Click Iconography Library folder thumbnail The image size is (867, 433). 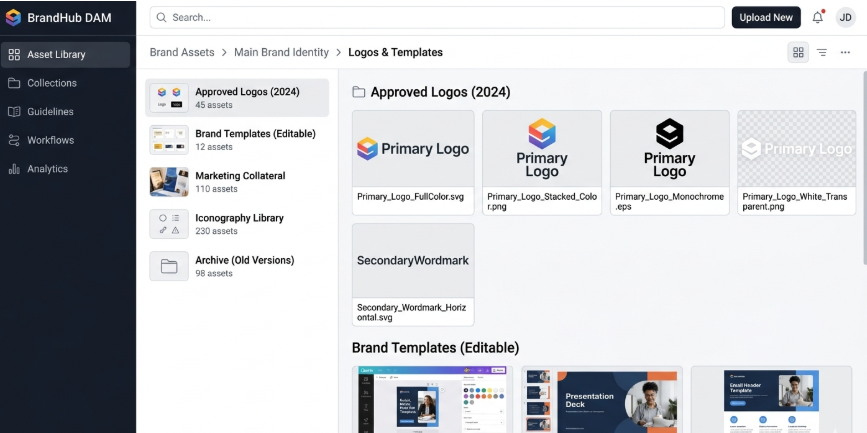[169, 224]
